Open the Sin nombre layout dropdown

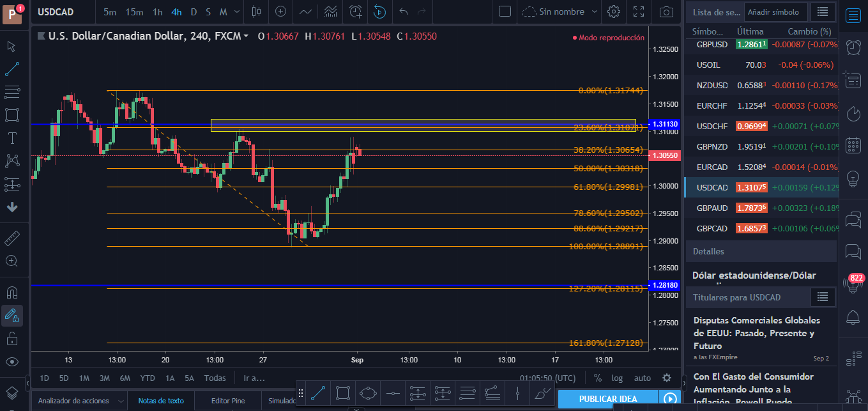[x=560, y=12]
